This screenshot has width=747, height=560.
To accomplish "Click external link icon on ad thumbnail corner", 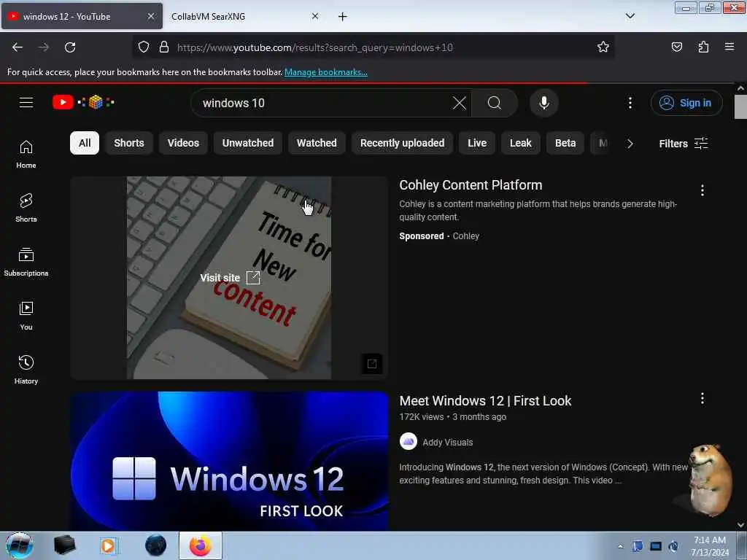I will pyautogui.click(x=372, y=364).
